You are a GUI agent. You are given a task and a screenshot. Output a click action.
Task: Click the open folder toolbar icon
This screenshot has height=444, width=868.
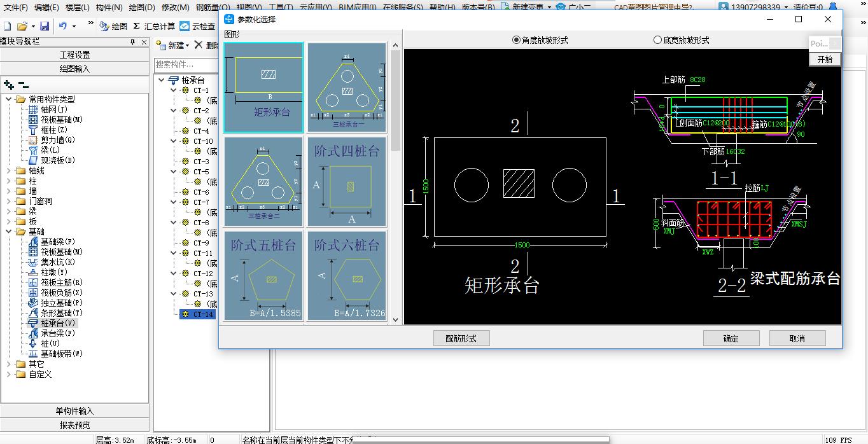click(22, 26)
